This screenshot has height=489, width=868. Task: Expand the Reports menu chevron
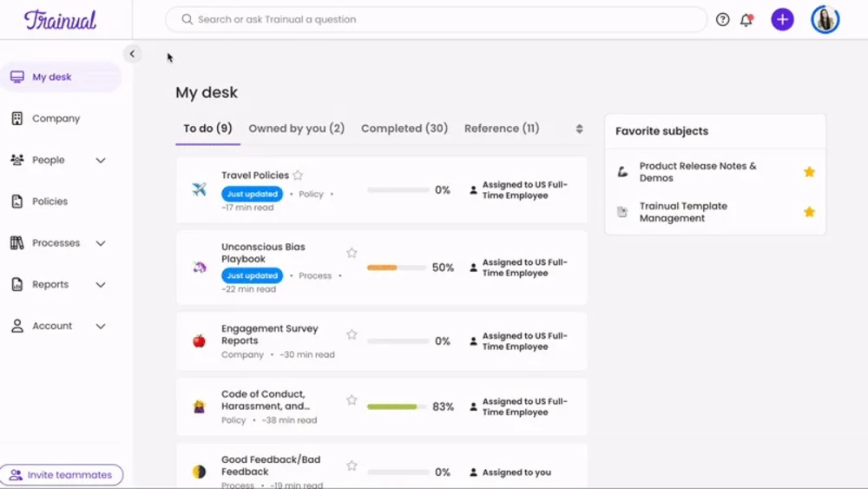point(101,285)
